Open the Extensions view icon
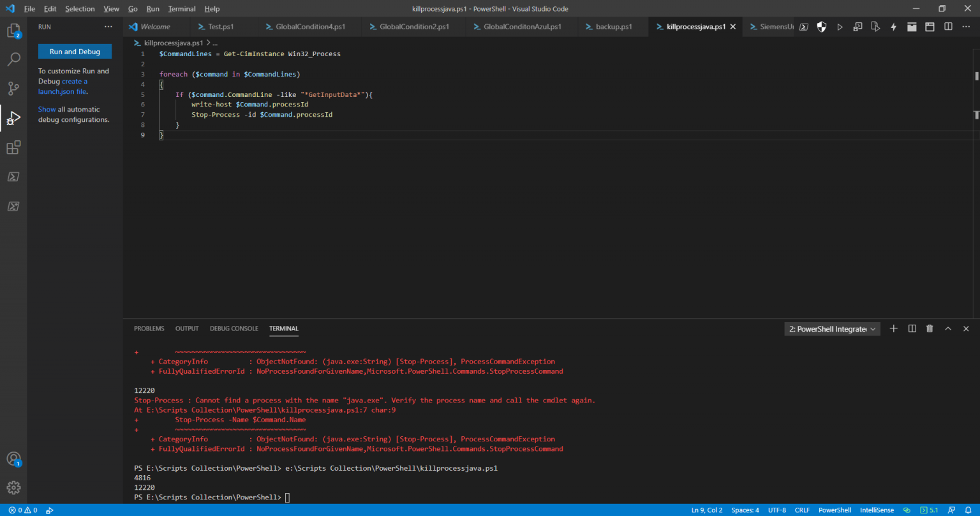 [13, 147]
